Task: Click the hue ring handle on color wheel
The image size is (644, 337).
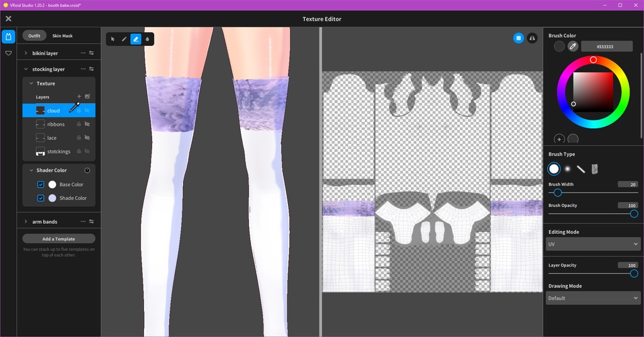Action: pyautogui.click(x=593, y=60)
